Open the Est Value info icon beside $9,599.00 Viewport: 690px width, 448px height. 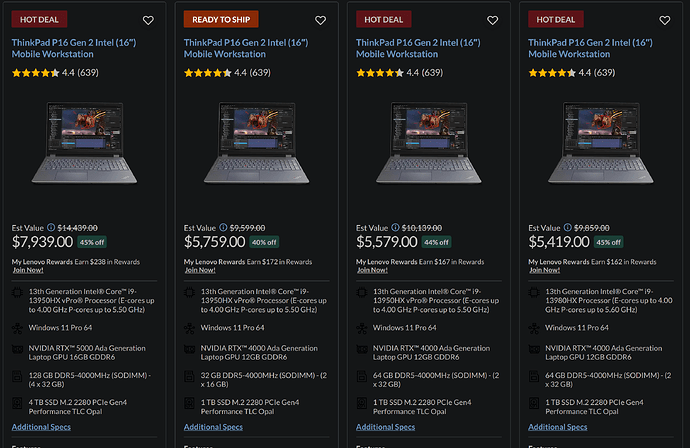point(223,227)
